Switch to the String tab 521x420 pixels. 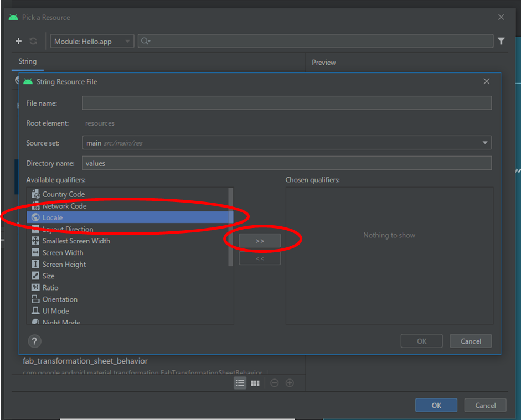pos(28,61)
